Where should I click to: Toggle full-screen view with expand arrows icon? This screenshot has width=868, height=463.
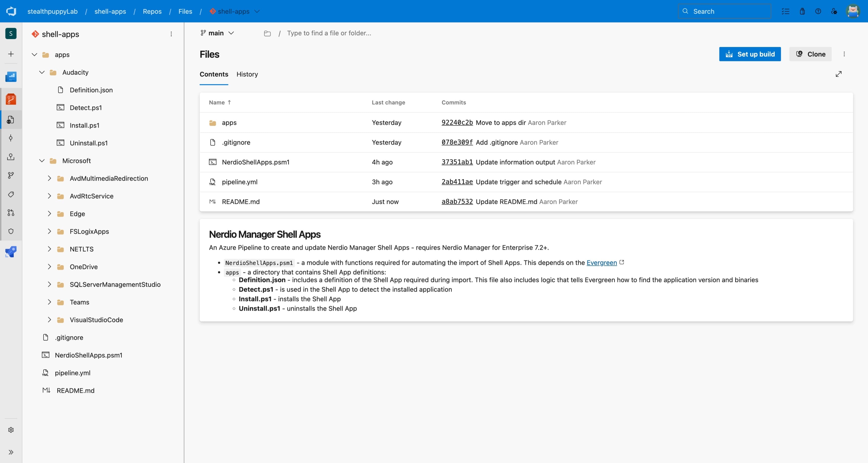click(x=839, y=74)
